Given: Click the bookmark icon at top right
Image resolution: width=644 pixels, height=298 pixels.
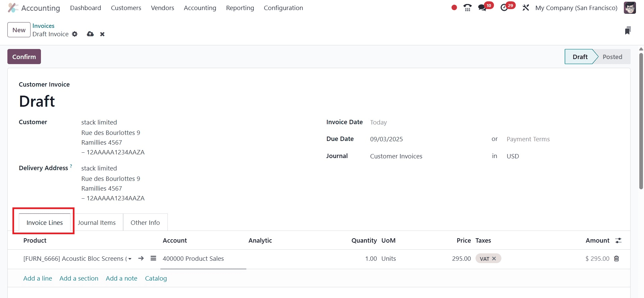Looking at the screenshot, I should 628,31.
